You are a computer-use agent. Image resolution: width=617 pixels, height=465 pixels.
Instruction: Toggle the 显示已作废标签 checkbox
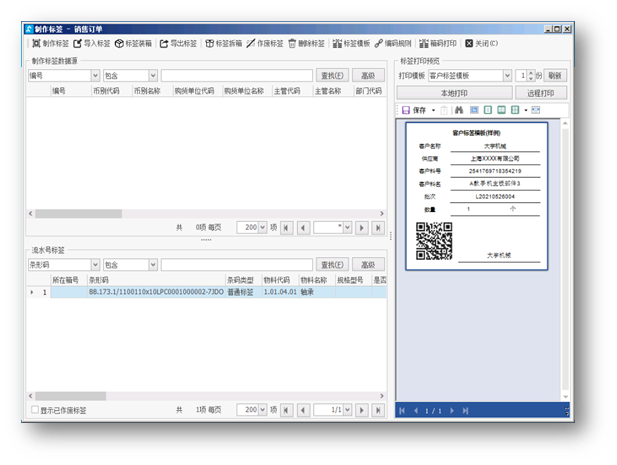tap(35, 410)
